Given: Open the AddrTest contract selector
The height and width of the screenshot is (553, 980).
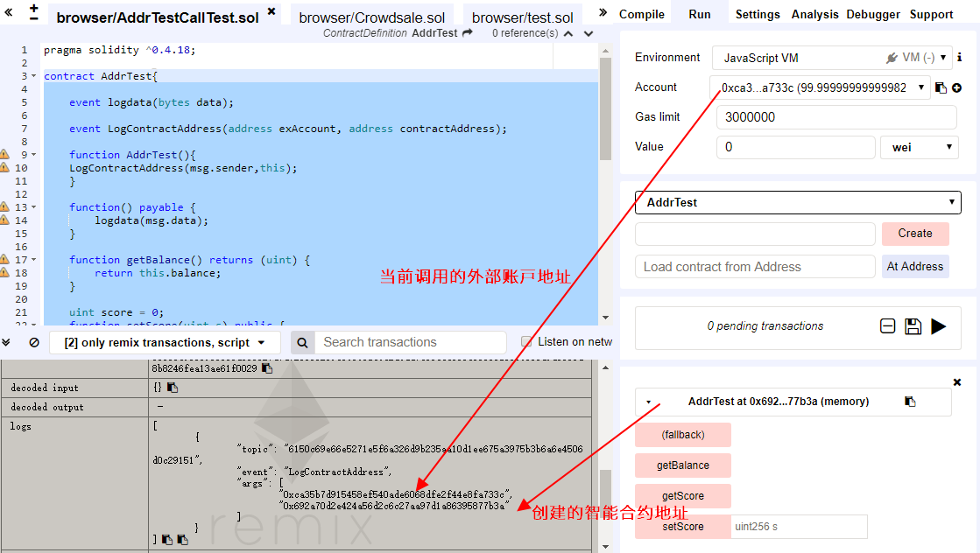Looking at the screenshot, I should pyautogui.click(x=798, y=202).
